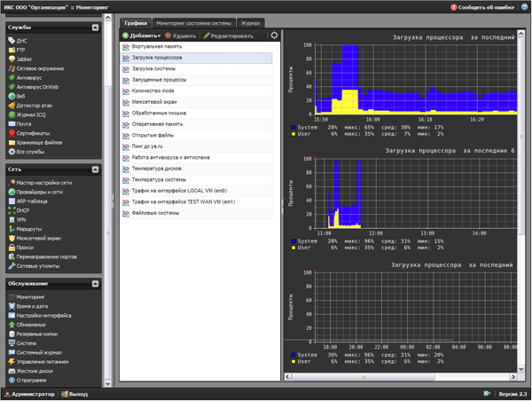Click the Антивирус DrWeb icon
This screenshot has width=532, height=401.
pos(12,87)
